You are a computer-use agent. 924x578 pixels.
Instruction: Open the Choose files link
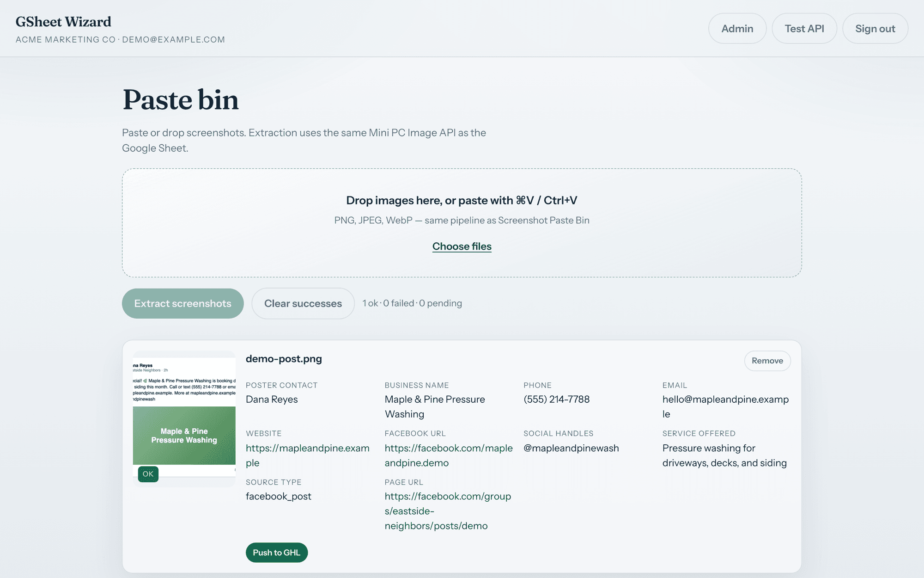tap(462, 246)
